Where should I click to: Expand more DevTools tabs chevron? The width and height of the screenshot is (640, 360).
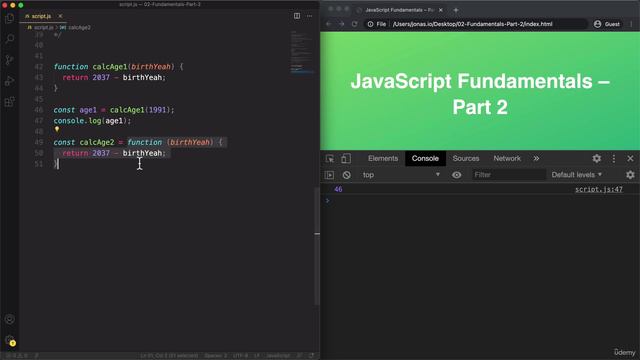point(536,158)
